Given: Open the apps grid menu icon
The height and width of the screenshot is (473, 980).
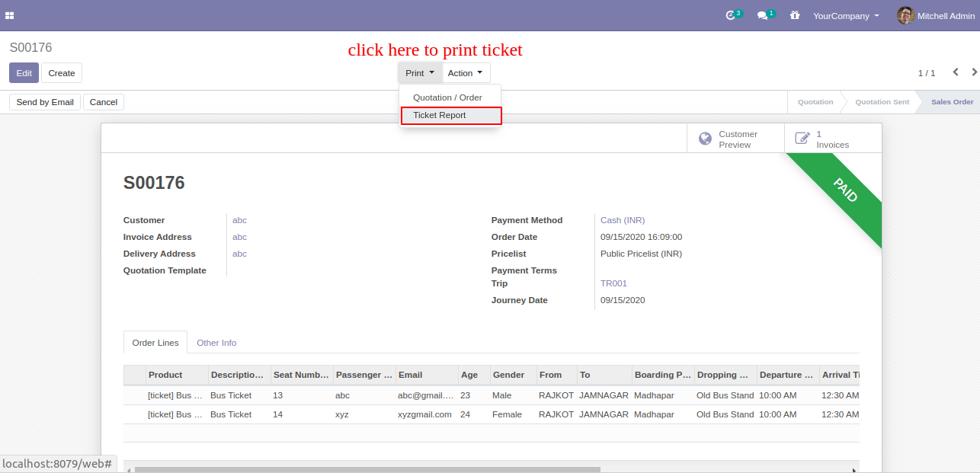Looking at the screenshot, I should coord(10,15).
